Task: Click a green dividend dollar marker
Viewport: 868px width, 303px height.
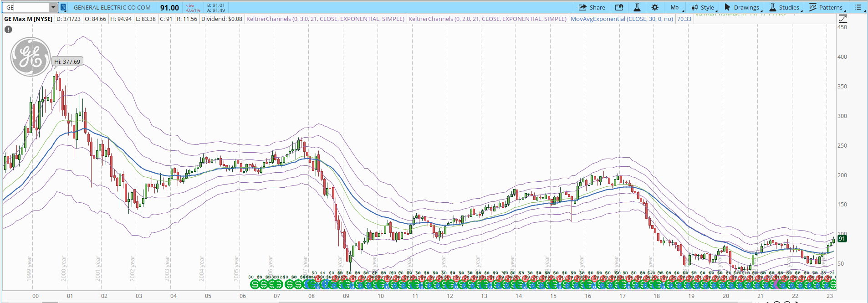Action: click(255, 284)
